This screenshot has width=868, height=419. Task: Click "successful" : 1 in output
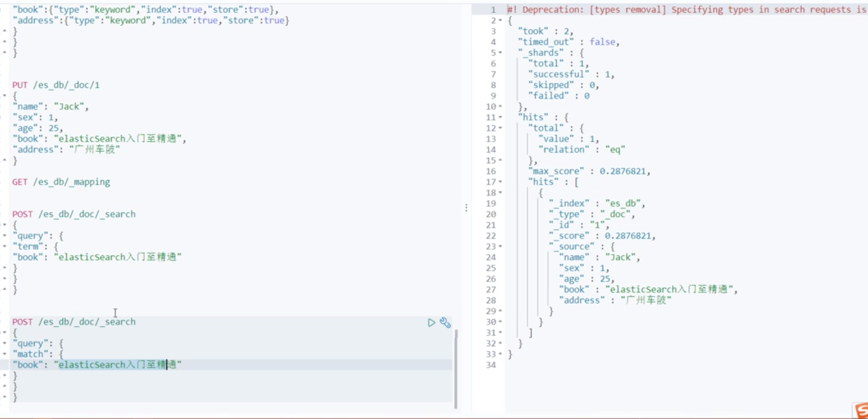click(x=571, y=74)
